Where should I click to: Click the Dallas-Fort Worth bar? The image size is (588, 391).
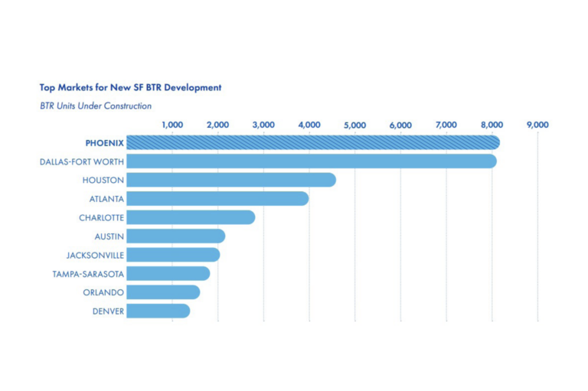(311, 161)
